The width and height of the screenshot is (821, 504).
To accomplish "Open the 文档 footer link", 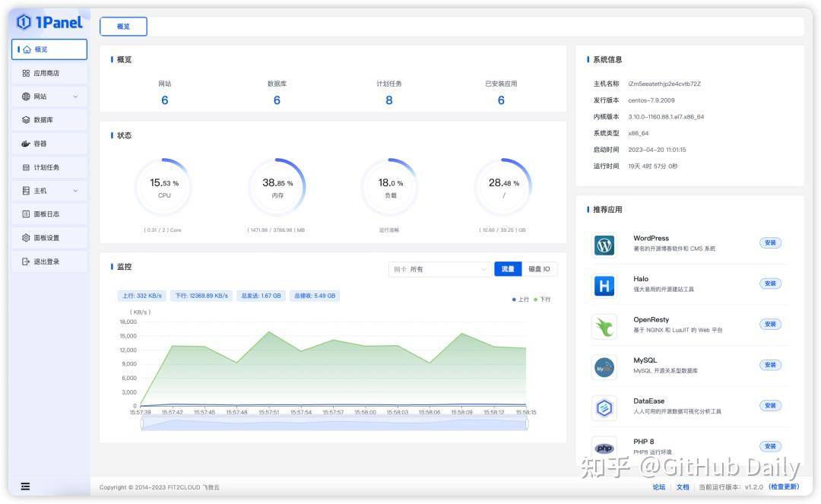I will (x=682, y=487).
